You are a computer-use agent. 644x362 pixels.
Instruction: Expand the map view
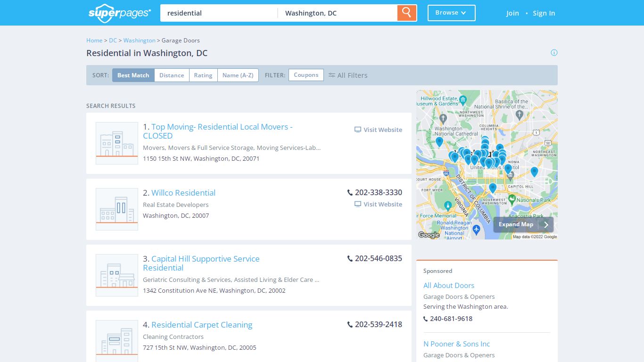pyautogui.click(x=523, y=224)
